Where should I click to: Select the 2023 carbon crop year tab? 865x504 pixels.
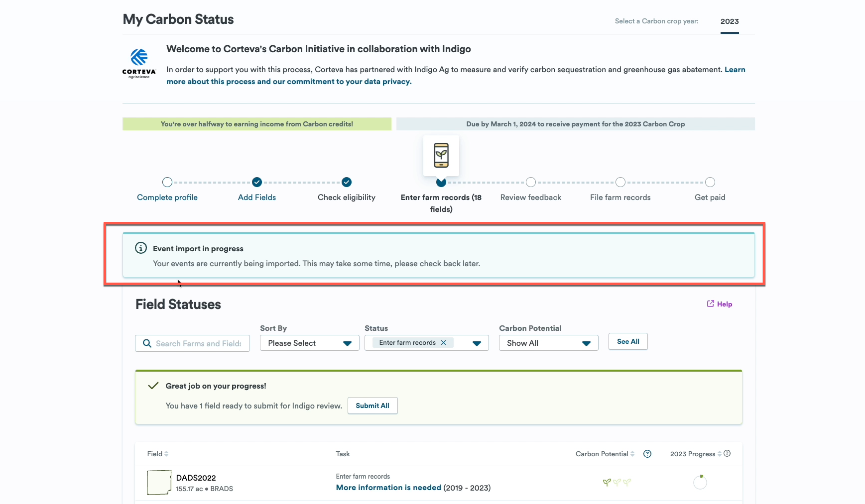click(729, 21)
